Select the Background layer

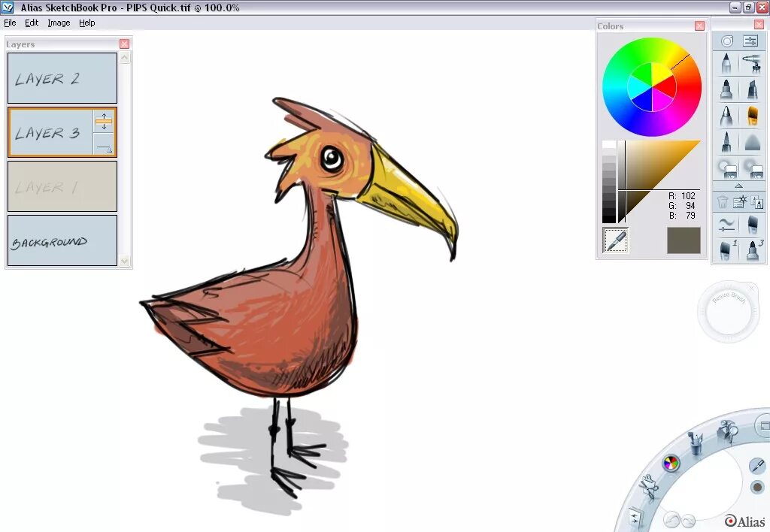[x=62, y=240]
